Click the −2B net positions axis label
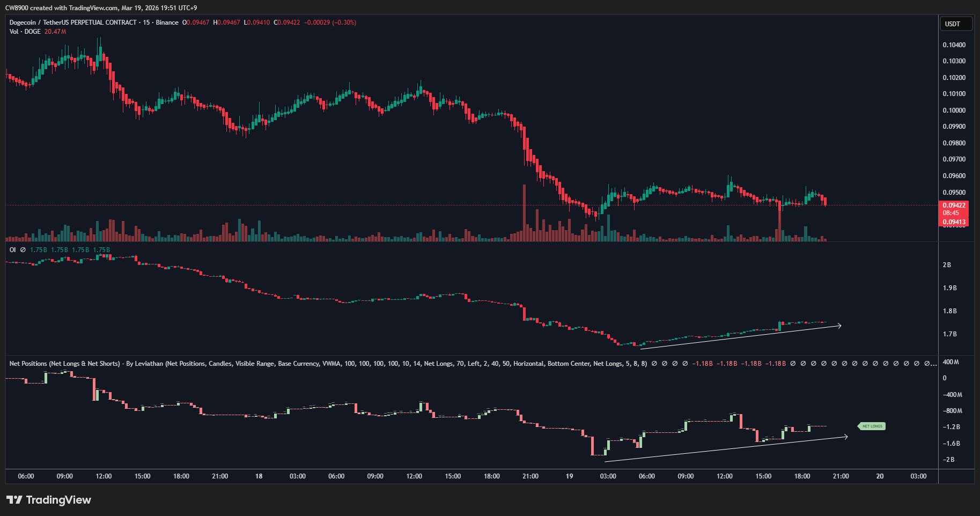The width and height of the screenshot is (980, 516). tap(948, 460)
